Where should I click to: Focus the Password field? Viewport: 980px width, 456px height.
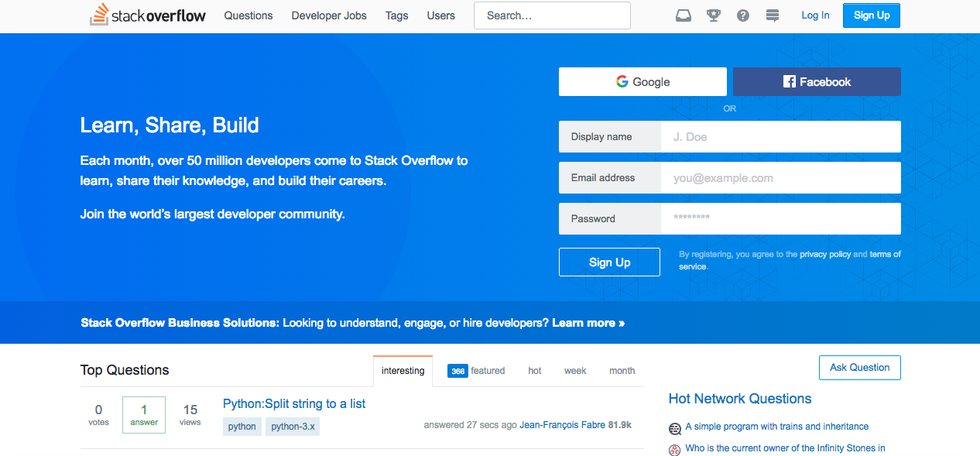(x=781, y=219)
